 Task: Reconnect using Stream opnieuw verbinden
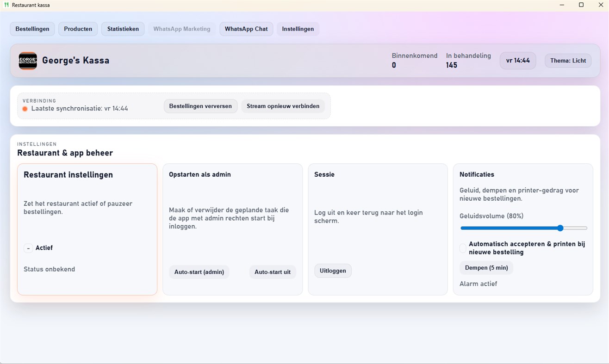(283, 106)
